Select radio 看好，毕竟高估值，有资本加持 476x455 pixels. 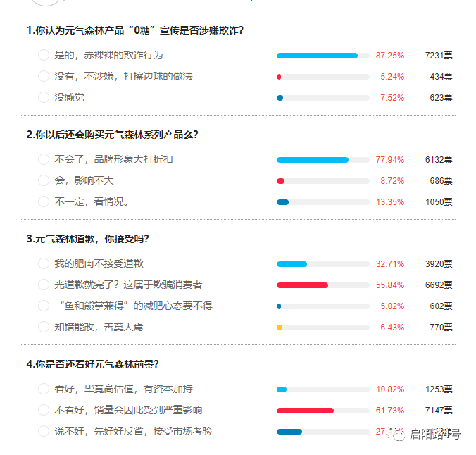pyautogui.click(x=44, y=389)
